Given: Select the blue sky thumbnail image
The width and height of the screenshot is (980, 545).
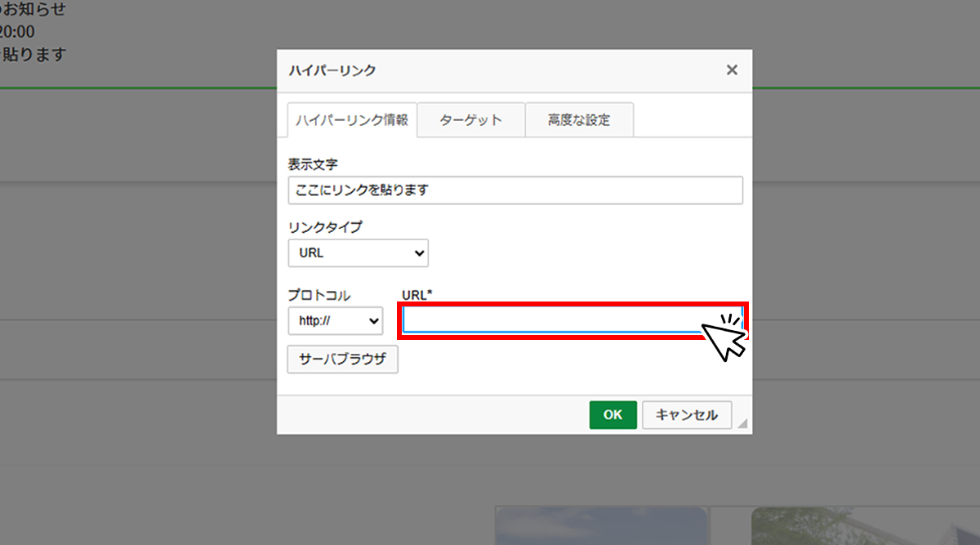Looking at the screenshot, I should click(x=602, y=525).
